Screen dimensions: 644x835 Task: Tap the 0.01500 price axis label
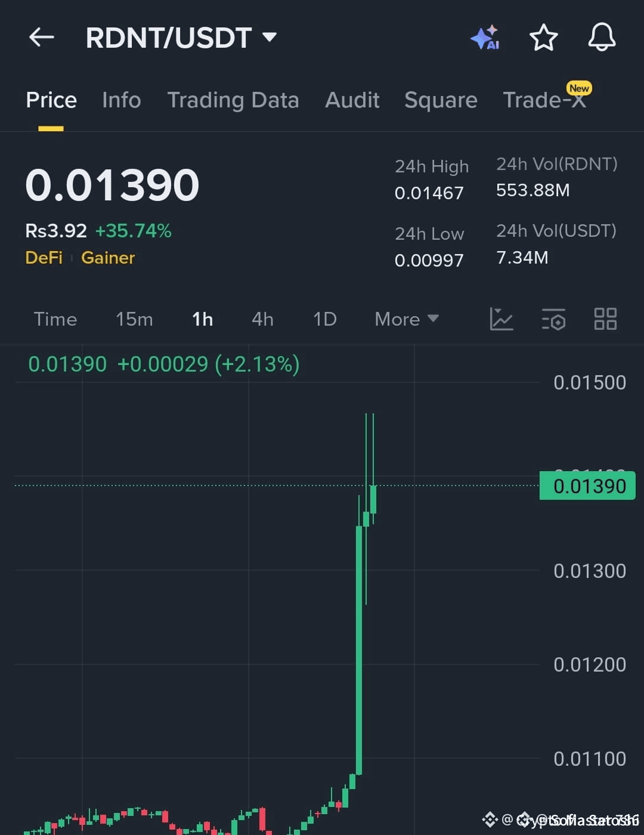point(590,382)
